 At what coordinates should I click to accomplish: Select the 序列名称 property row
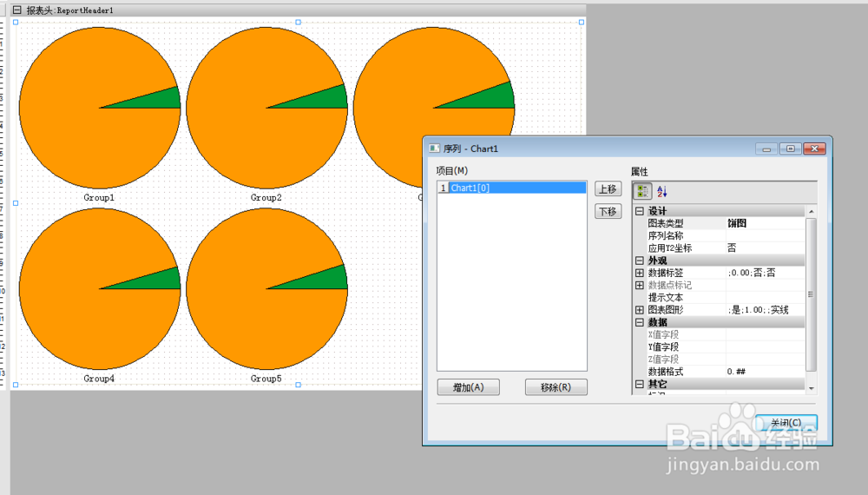pos(725,236)
